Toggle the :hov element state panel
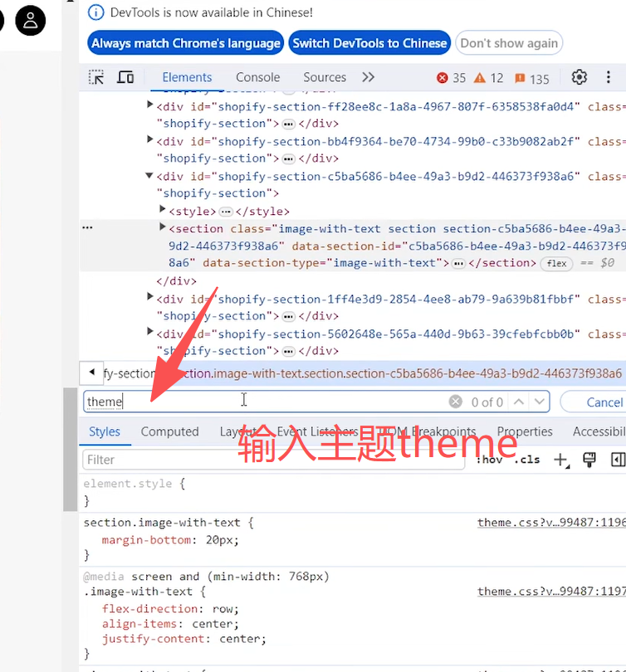The image size is (626, 672). pos(489,460)
